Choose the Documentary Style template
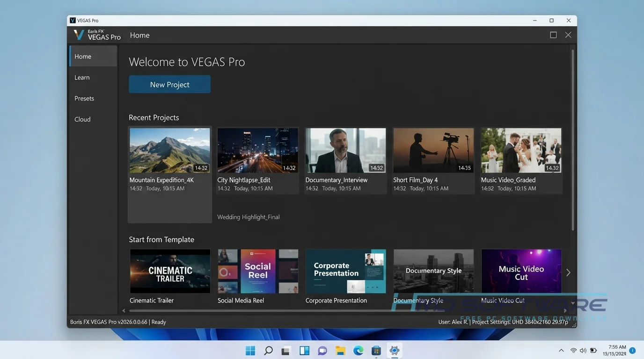 [x=434, y=271]
